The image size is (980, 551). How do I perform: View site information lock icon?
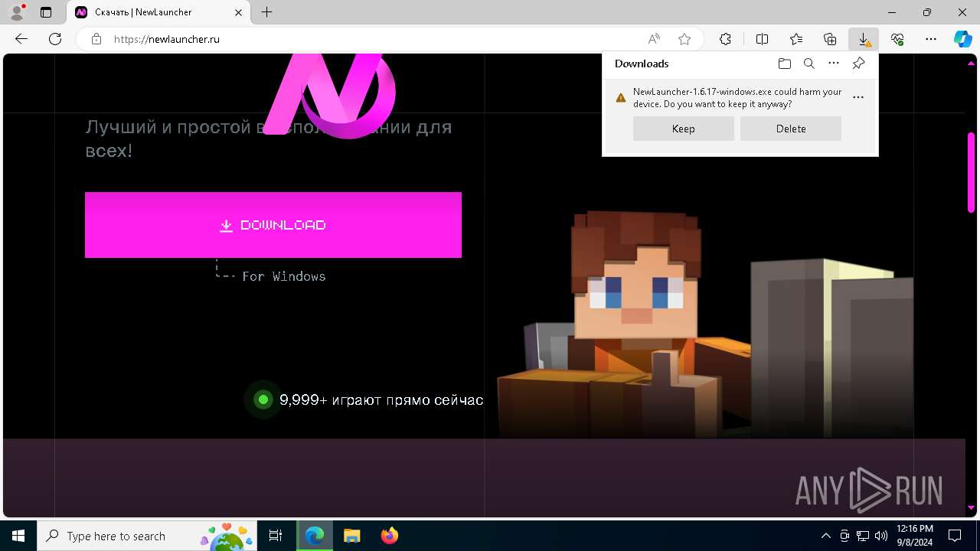96,39
